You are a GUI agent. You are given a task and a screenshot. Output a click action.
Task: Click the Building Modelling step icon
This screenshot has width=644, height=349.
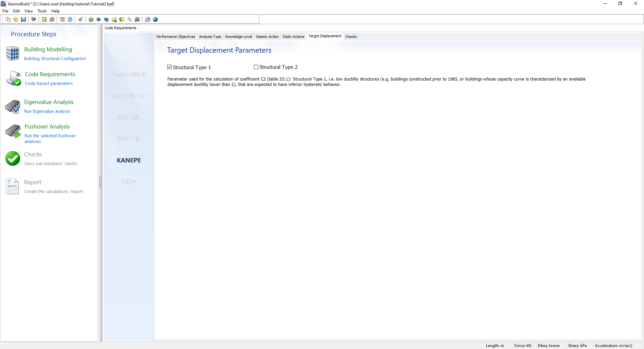click(13, 53)
